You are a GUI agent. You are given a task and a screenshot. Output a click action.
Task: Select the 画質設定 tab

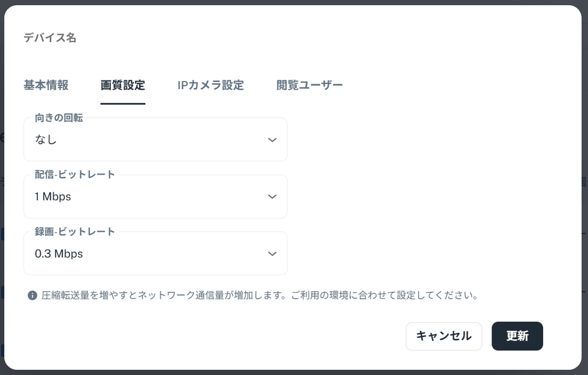coord(123,85)
